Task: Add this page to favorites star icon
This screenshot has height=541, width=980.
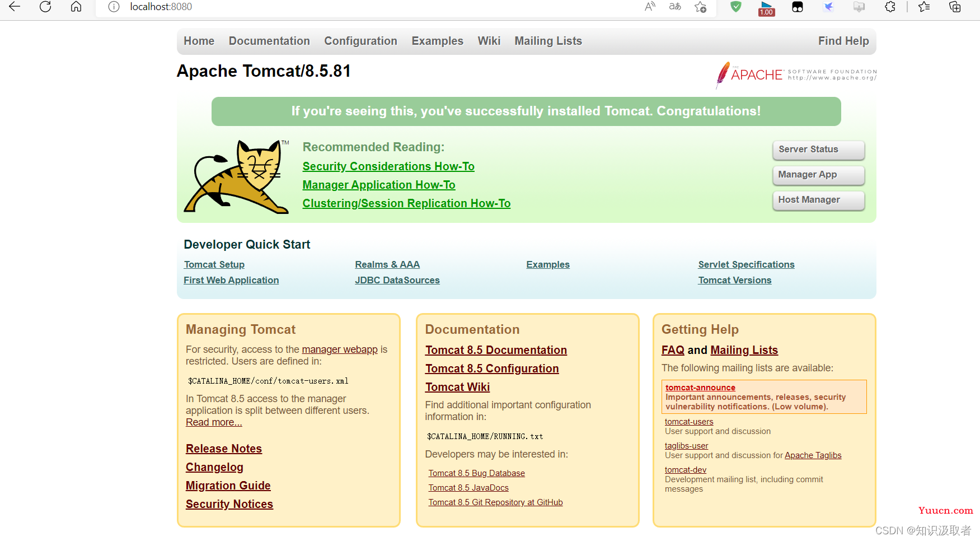Action: pyautogui.click(x=700, y=7)
